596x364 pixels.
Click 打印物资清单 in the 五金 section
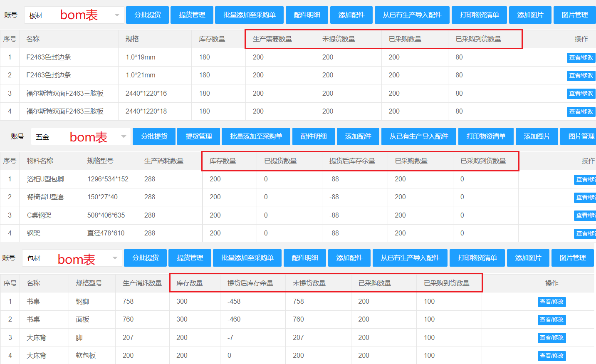486,136
